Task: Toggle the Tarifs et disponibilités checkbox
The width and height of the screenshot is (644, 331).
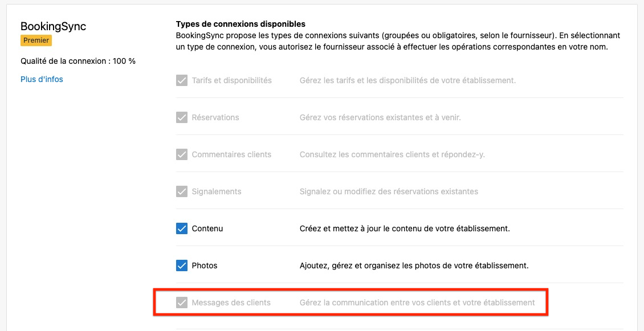Action: [182, 80]
